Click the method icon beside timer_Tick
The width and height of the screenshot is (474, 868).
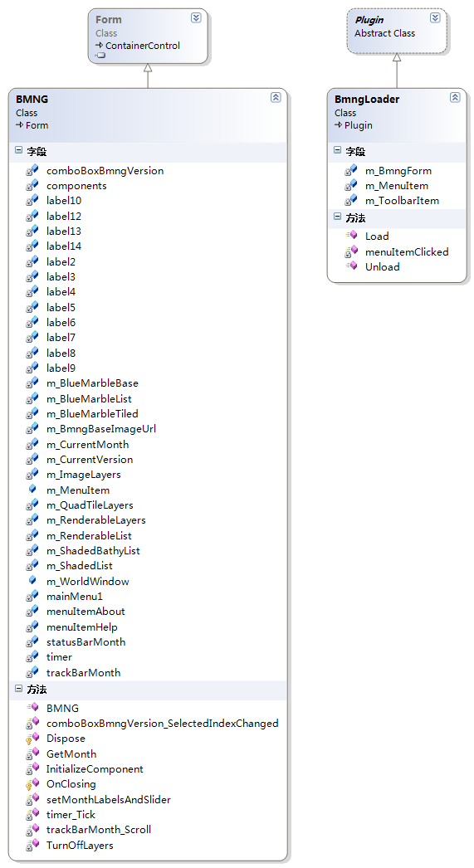click(x=32, y=814)
